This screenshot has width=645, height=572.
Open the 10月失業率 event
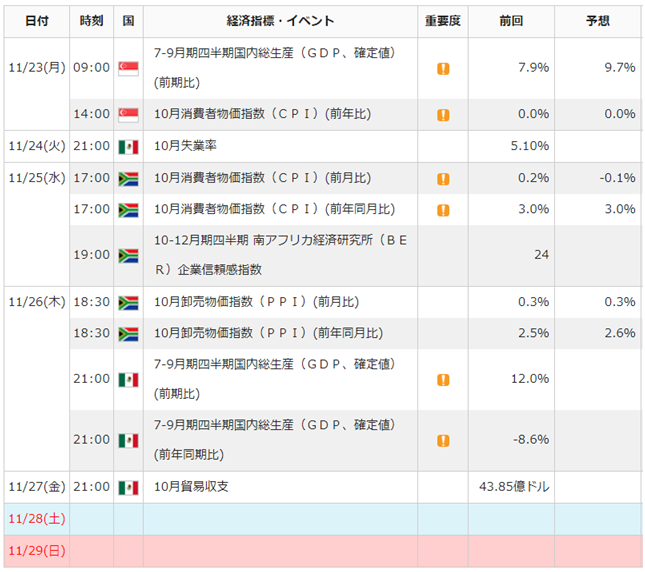pos(185,146)
